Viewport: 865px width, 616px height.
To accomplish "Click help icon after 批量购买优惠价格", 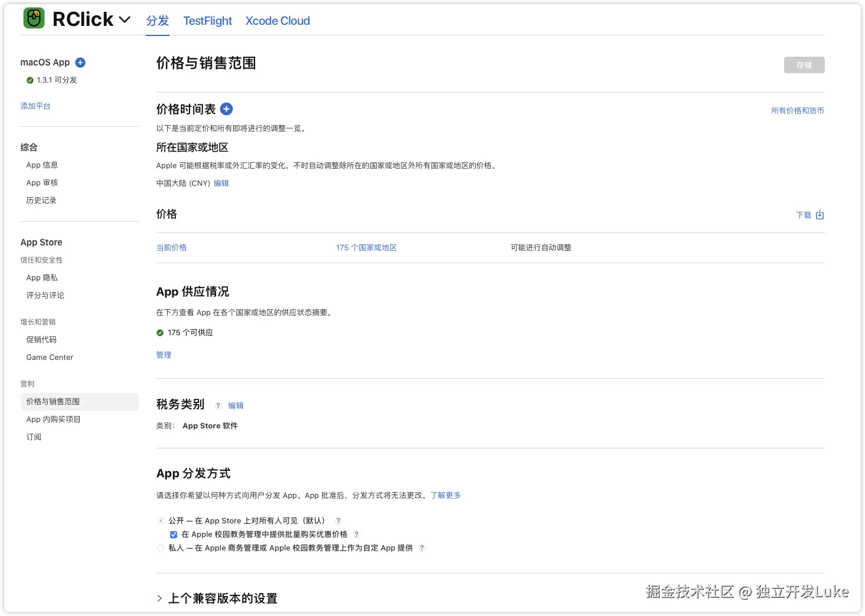I will coord(356,535).
